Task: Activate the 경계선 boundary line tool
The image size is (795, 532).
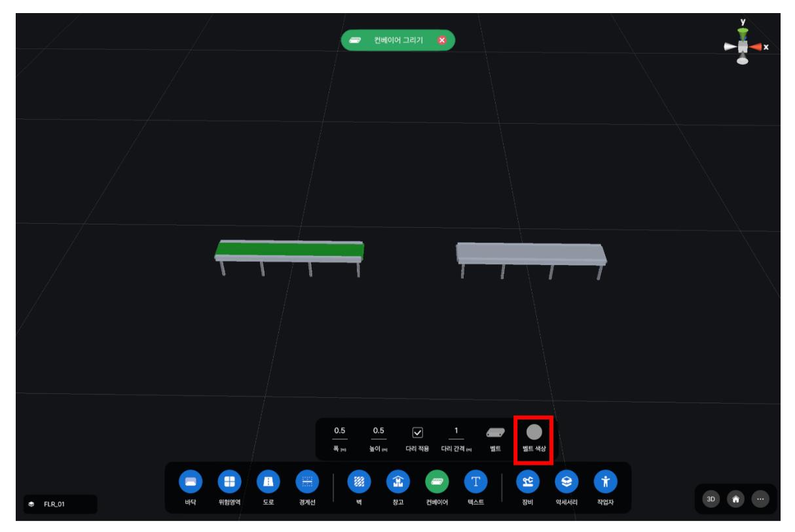Action: 307,482
